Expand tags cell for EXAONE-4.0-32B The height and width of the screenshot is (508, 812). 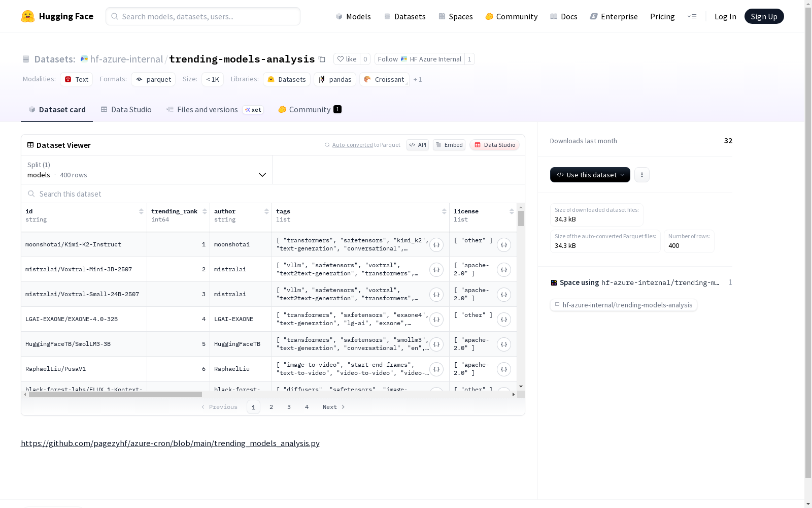click(436, 320)
